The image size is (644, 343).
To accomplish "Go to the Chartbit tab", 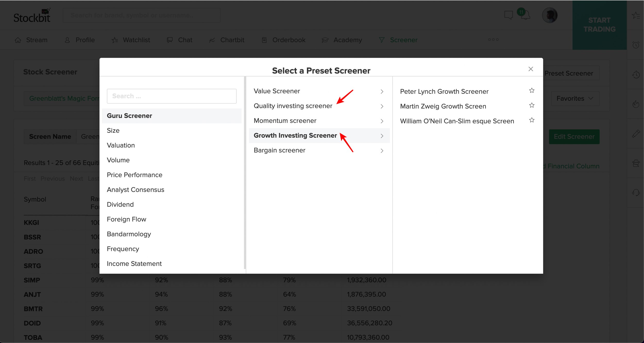I will pyautogui.click(x=227, y=40).
